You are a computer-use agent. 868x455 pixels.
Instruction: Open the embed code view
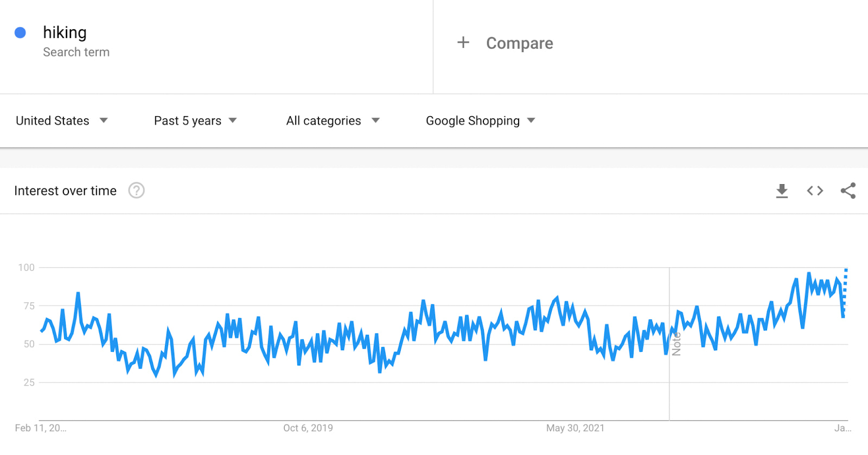814,191
